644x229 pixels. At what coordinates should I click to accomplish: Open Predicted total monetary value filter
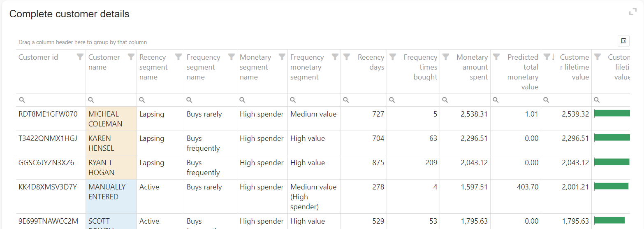coord(496,57)
